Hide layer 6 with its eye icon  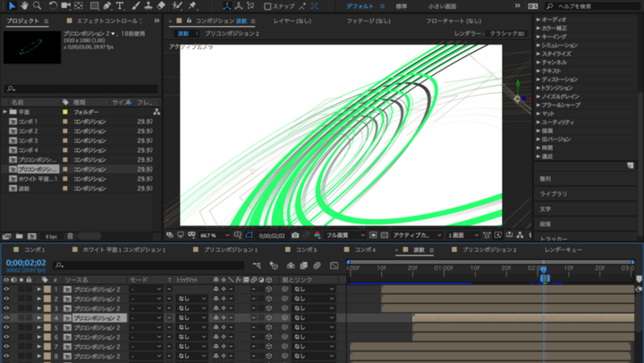coord(6,337)
